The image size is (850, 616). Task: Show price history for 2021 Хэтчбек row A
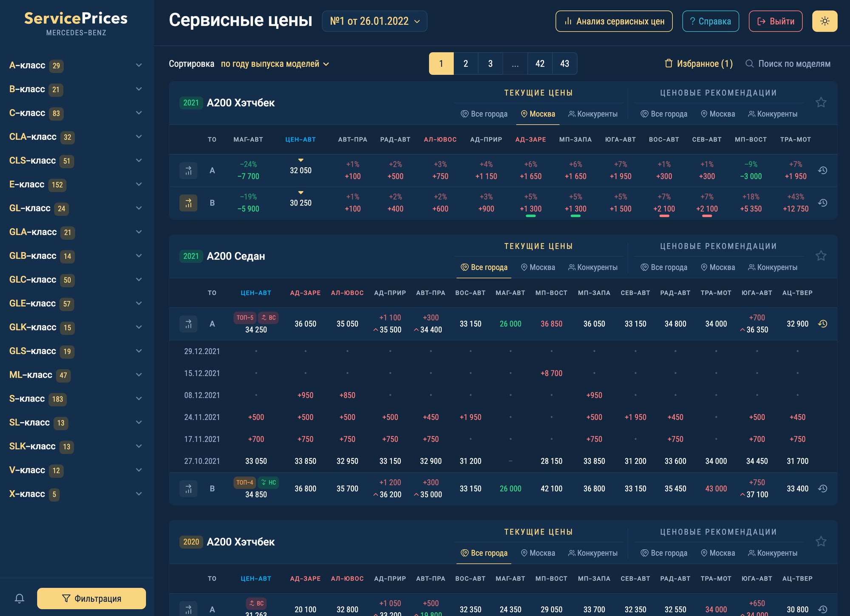pos(823,170)
